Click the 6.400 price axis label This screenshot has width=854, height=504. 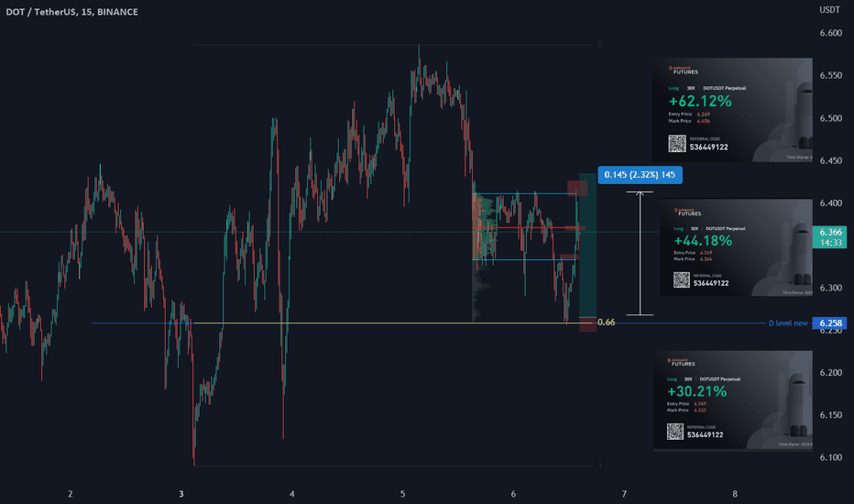pyautogui.click(x=830, y=203)
